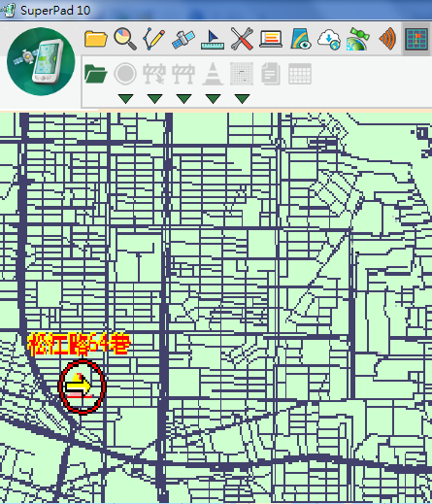Open the yellow folder icon
The height and width of the screenshot is (504, 432).
[96, 39]
